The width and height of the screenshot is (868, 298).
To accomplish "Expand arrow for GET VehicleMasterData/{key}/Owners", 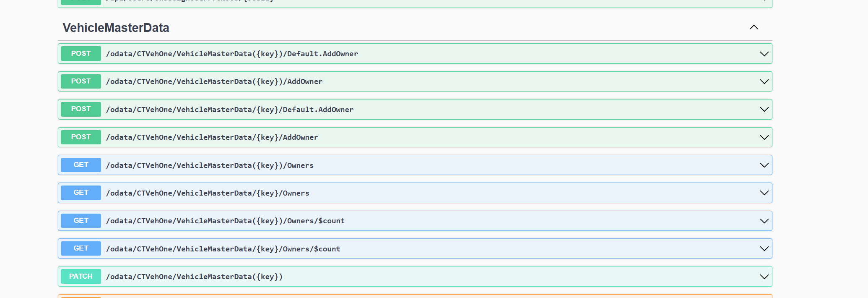I will click(x=764, y=193).
